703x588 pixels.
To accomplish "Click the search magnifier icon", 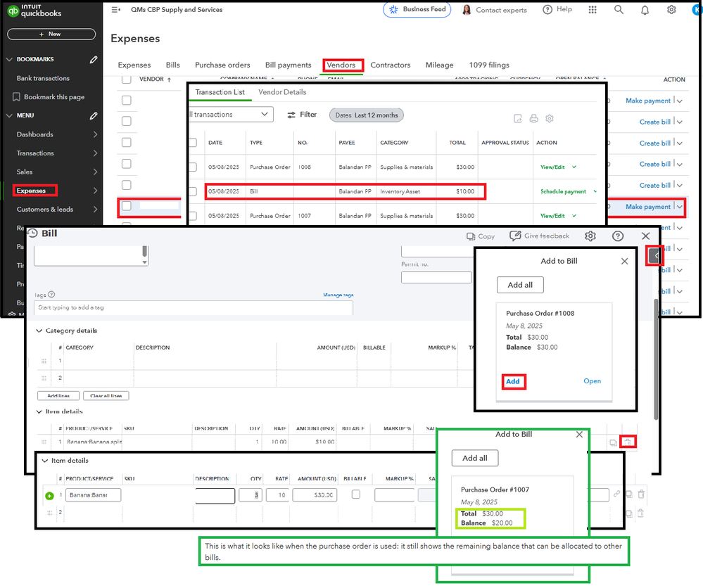I will 619,9.
